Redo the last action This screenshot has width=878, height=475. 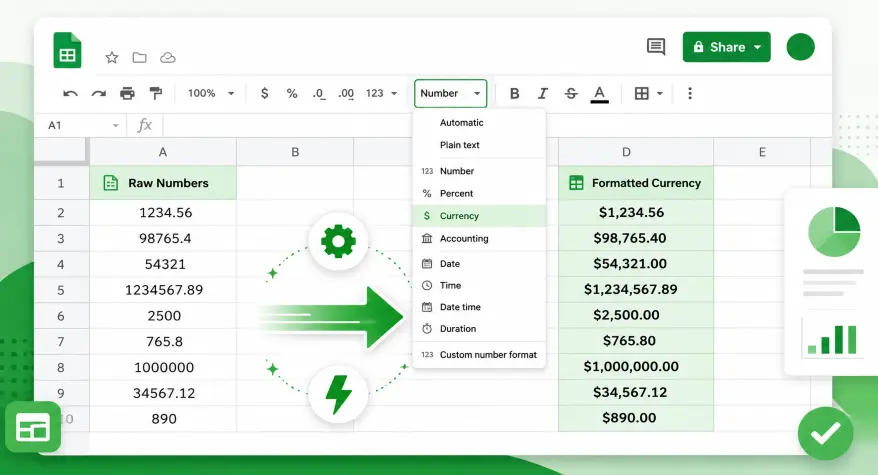[x=99, y=94]
